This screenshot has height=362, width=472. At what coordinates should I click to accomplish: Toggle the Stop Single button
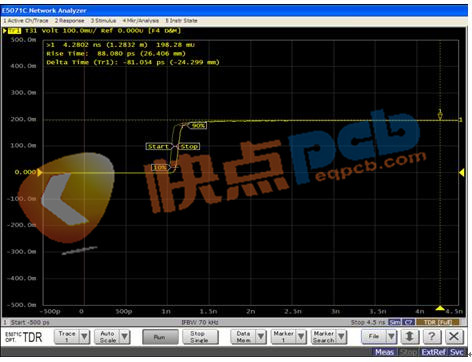tap(200, 337)
